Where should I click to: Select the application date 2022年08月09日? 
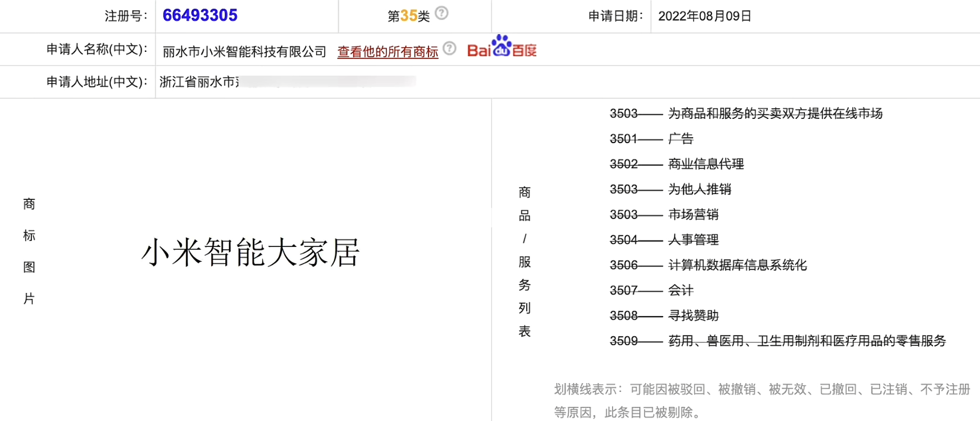(x=704, y=16)
